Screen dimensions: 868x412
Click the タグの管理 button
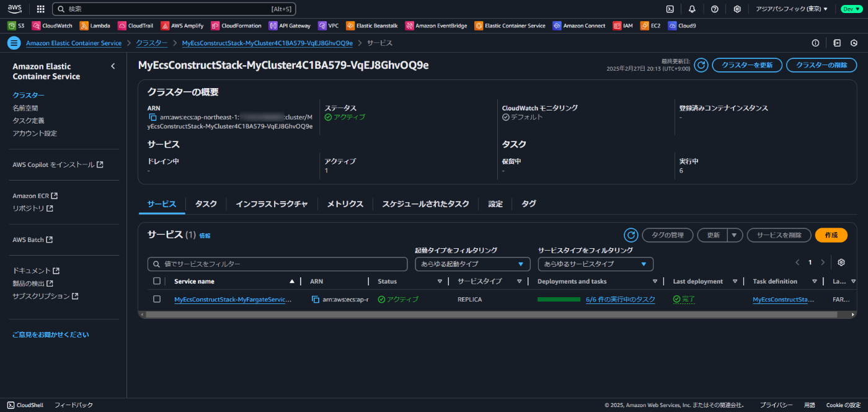coord(668,235)
